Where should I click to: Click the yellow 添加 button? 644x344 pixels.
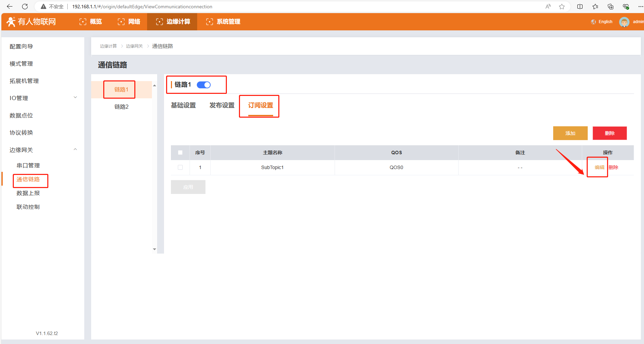click(570, 133)
